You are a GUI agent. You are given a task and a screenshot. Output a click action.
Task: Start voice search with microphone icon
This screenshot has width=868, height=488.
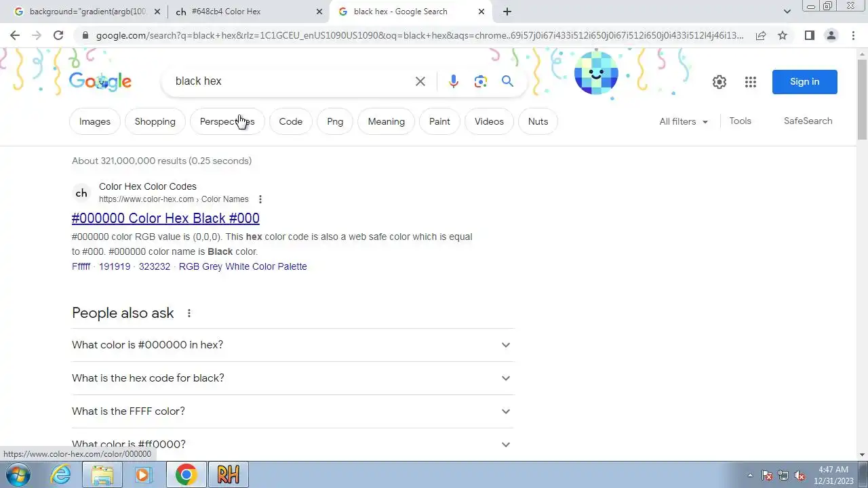454,81
